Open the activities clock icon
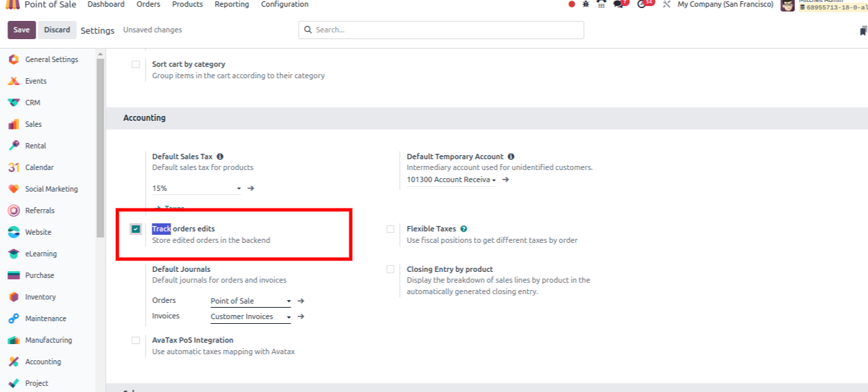The image size is (868, 392). [x=642, y=4]
